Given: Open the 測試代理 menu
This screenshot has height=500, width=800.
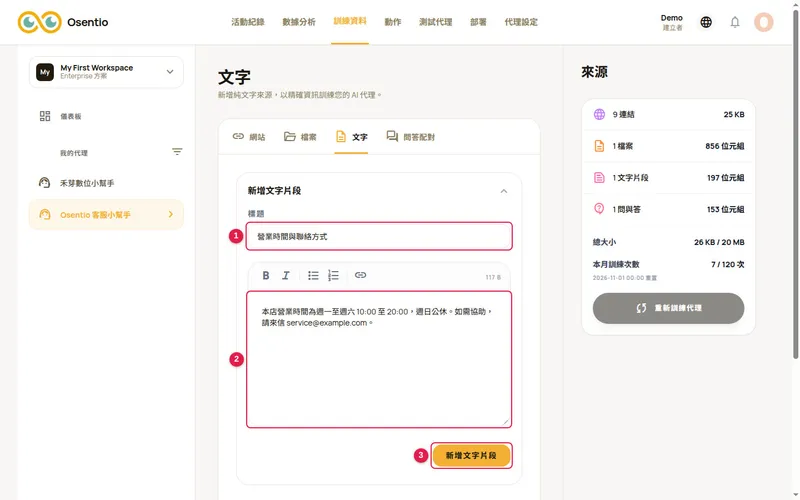Looking at the screenshot, I should pyautogui.click(x=436, y=22).
